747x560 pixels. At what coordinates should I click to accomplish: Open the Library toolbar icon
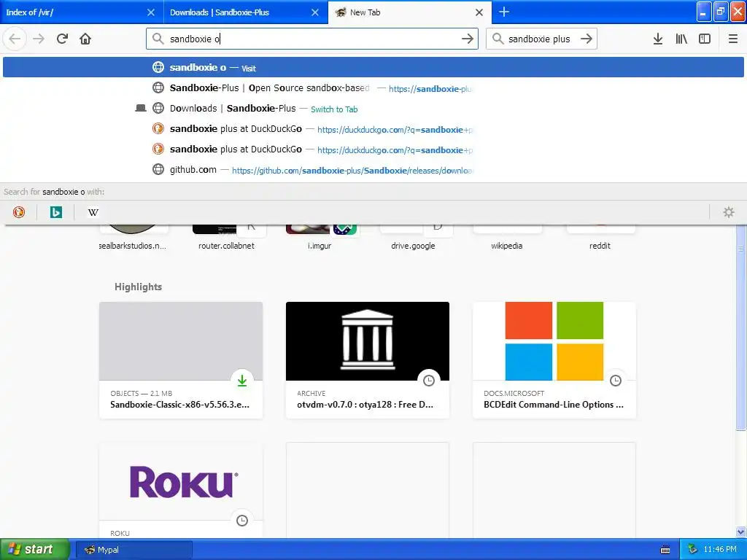coord(681,39)
